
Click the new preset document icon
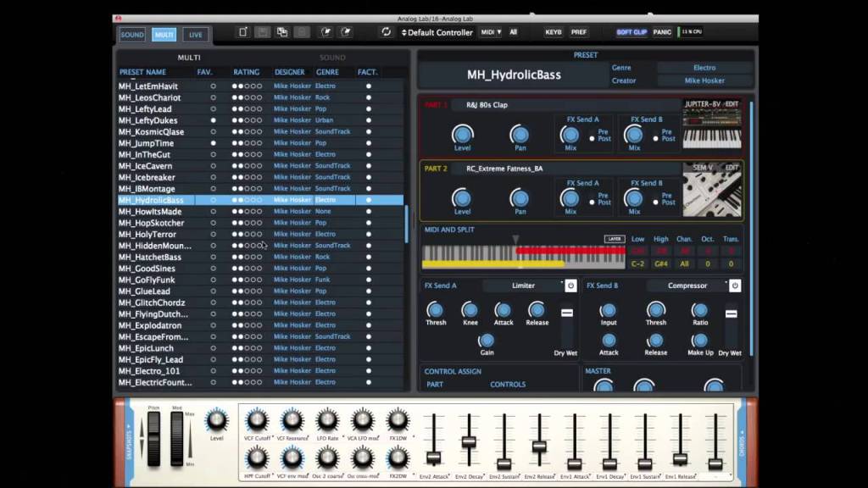click(x=243, y=32)
